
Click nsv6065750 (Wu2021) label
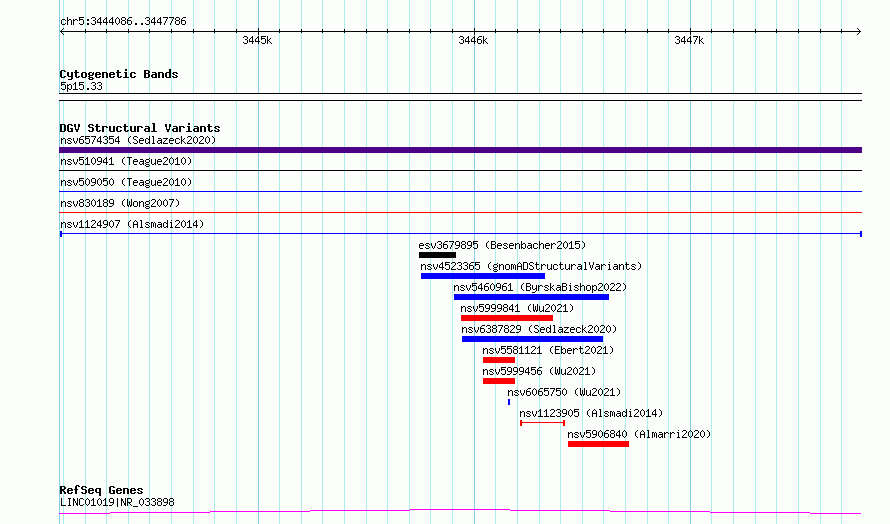[x=564, y=392]
